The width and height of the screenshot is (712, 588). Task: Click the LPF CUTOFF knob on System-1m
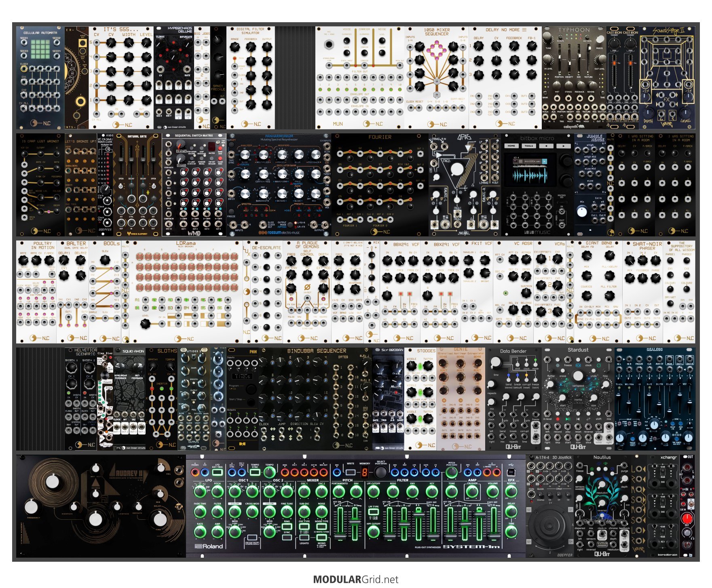pos(374,492)
